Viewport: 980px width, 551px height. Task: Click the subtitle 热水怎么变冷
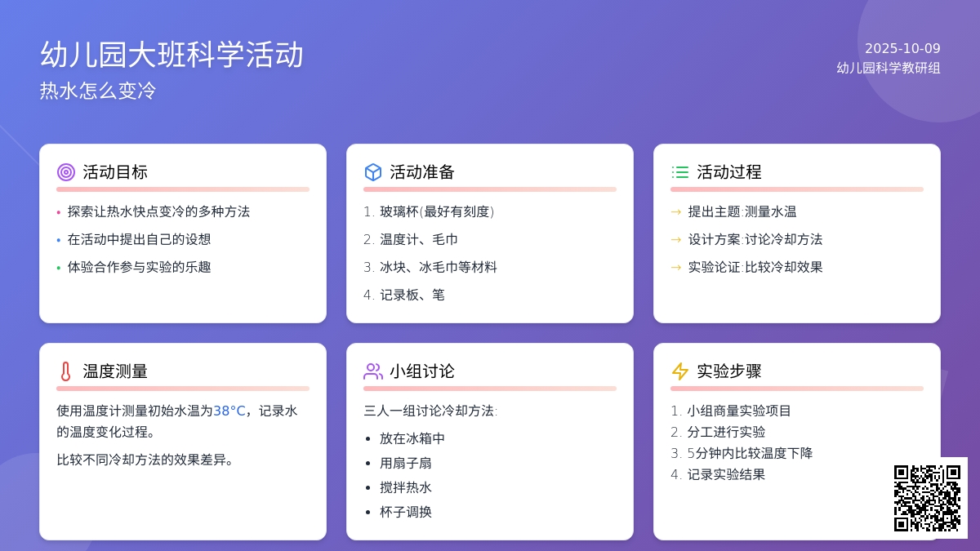pos(97,91)
